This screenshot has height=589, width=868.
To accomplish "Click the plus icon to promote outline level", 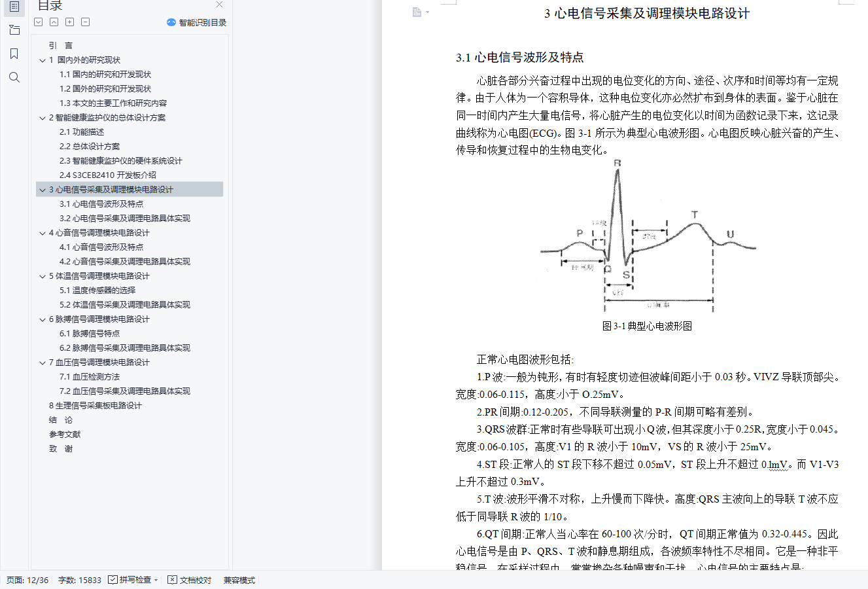I will (70, 22).
